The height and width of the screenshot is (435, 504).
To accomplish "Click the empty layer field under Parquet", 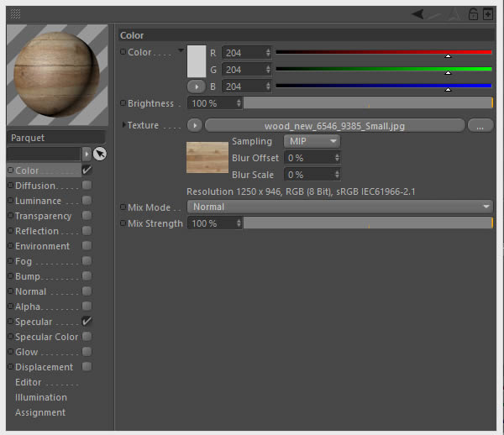I will (x=44, y=154).
